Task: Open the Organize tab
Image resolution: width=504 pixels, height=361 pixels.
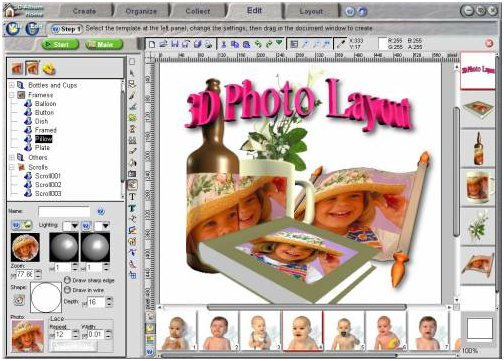Action: tap(141, 11)
